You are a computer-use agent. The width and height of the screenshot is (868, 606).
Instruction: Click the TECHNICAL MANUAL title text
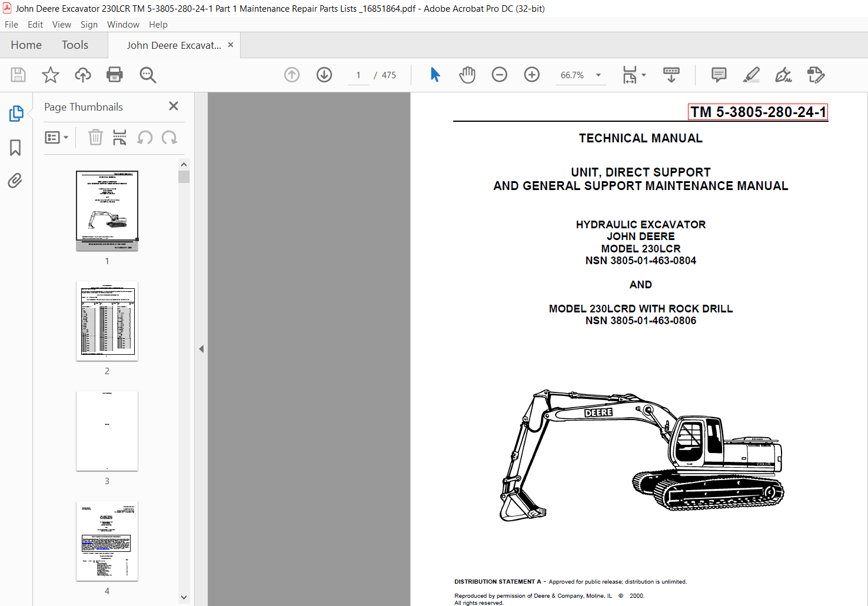click(640, 138)
